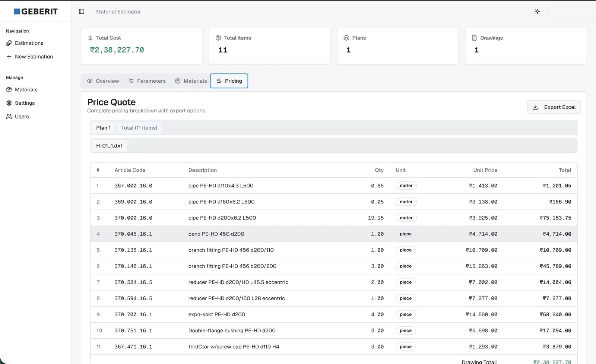This screenshot has width=596, height=364.
Task: Click the Users people icon
Action: coord(9,117)
